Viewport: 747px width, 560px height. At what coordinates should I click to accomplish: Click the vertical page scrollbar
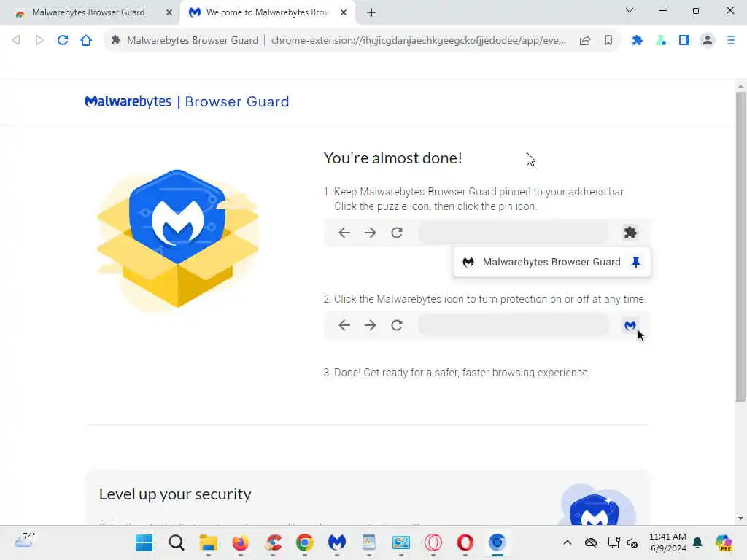click(x=740, y=246)
